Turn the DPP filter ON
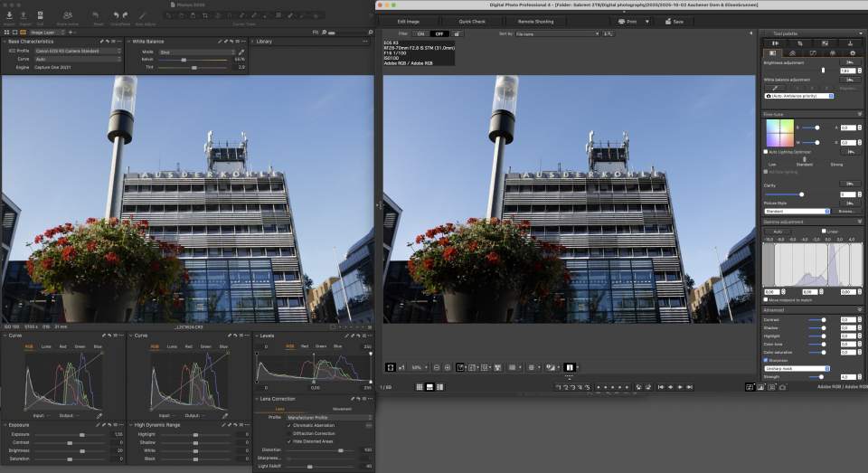 tap(420, 33)
